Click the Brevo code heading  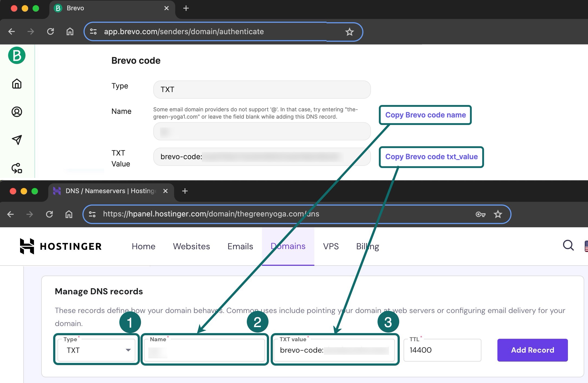click(136, 60)
